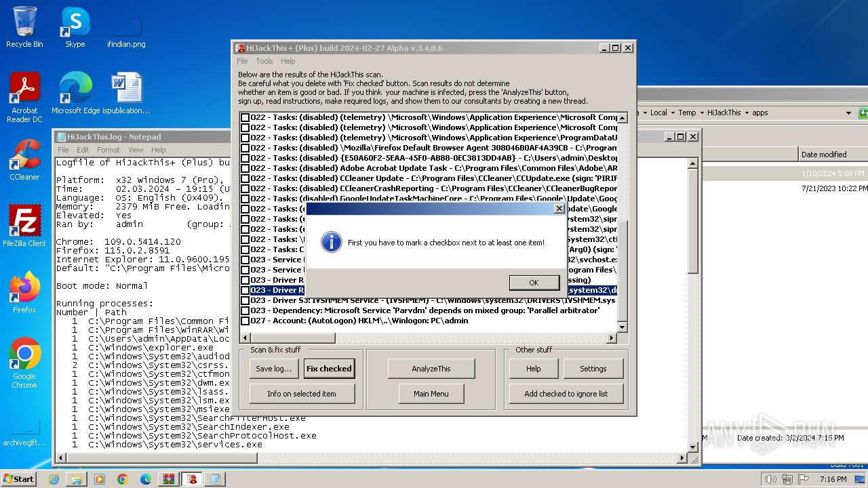Check the CCleaner Update task entry
This screenshot has height=488, width=868.
pyautogui.click(x=245, y=178)
